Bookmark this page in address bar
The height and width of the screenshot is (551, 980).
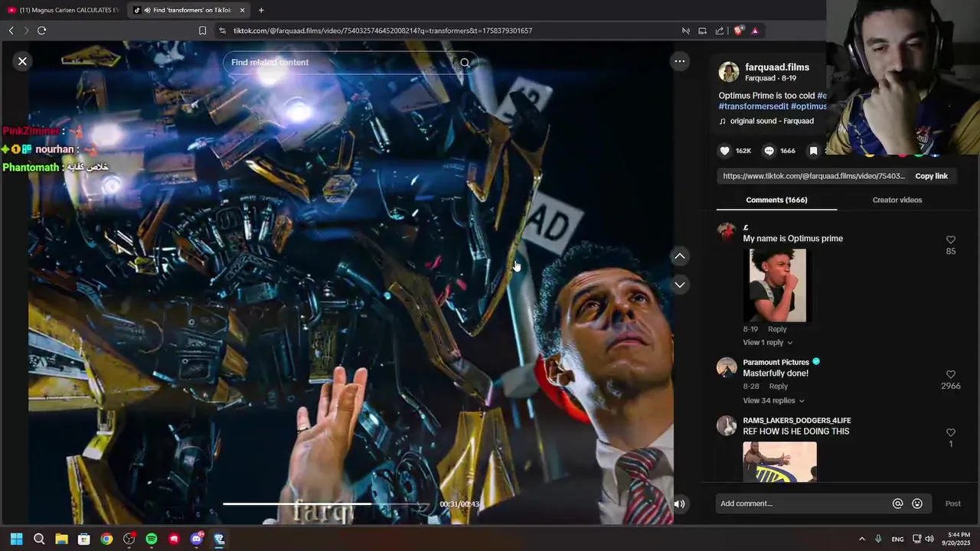point(202,31)
